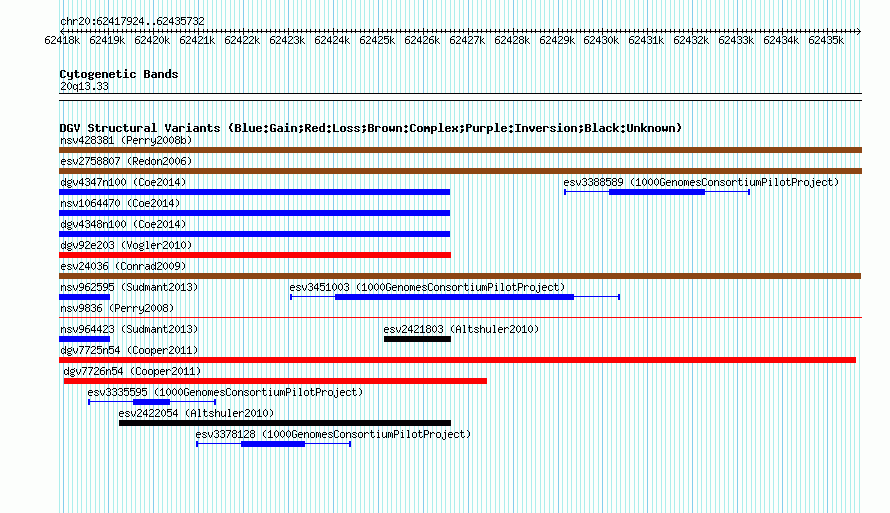Image resolution: width=890 pixels, height=513 pixels.
Task: Click the 62418k ruler tick label
Action: pos(62,40)
